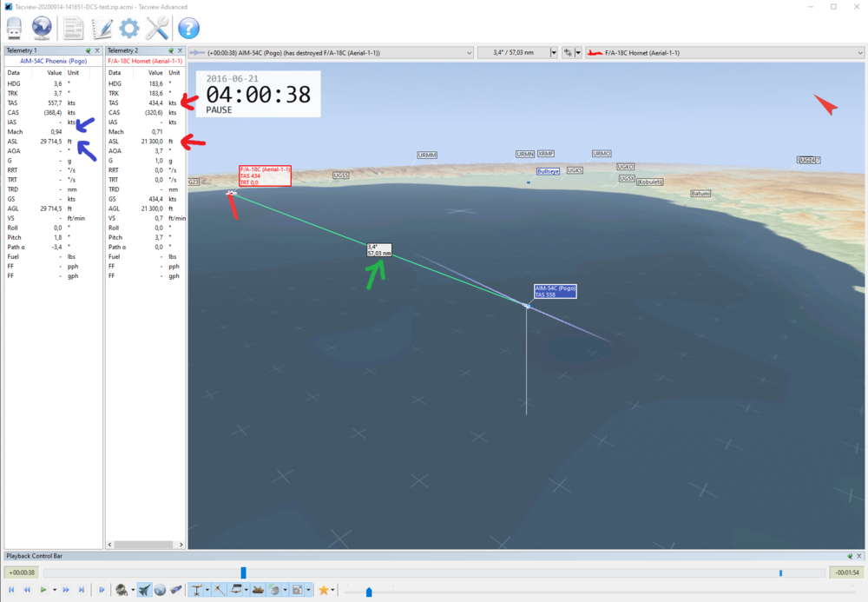Select AIM-54C Phoenix (Pogo) telemetry header
Screen dimensions: 868x602
(x=53, y=61)
